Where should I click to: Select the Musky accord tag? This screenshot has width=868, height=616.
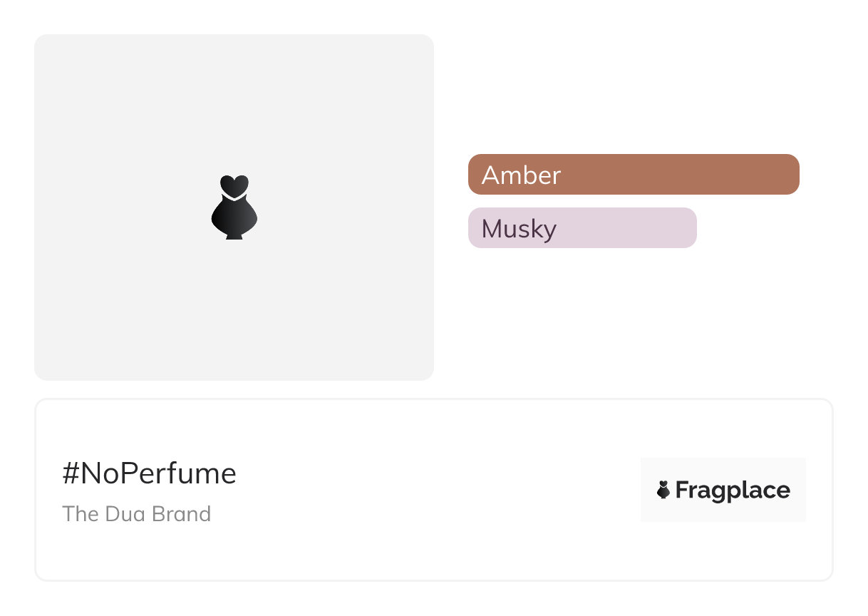(582, 228)
